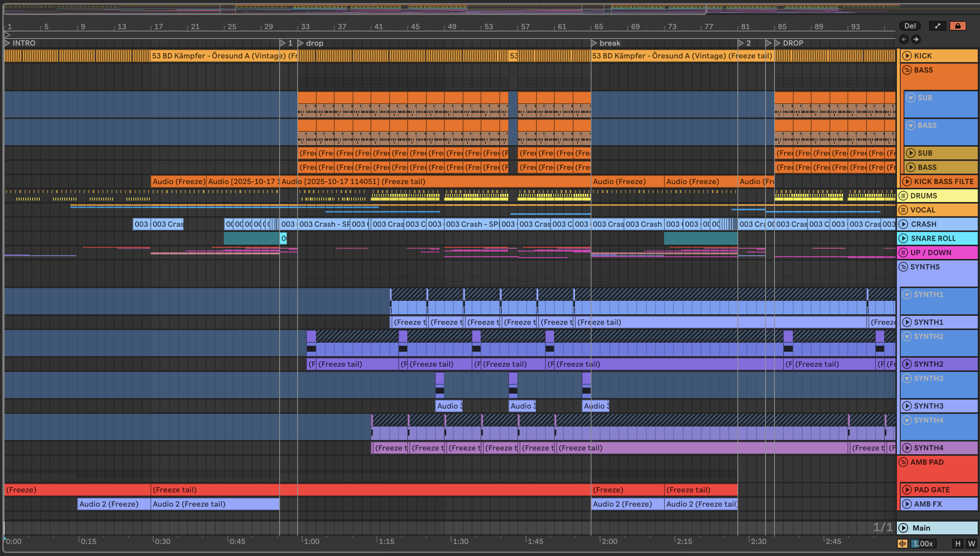Viewport: 980px width, 556px height.
Task: Expand the DRUMS group icon
Action: 903,196
